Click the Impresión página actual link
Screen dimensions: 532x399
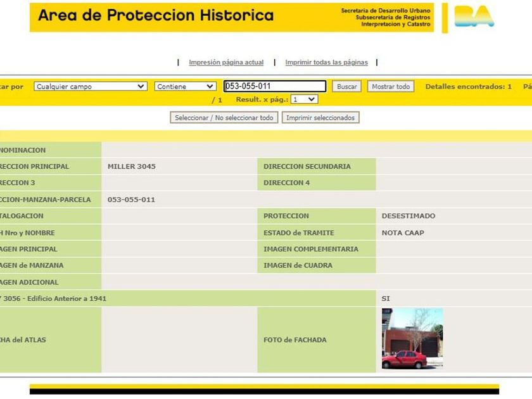[x=226, y=63]
